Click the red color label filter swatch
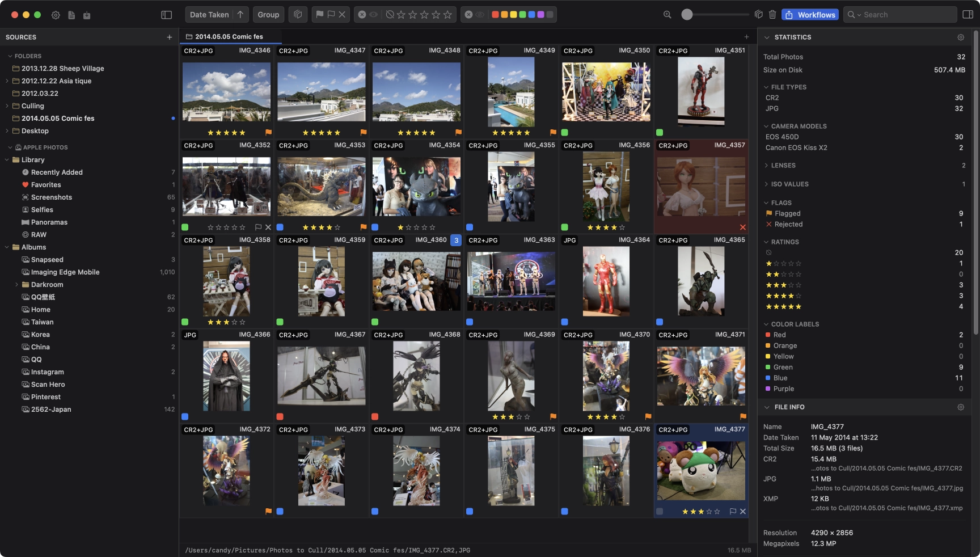 click(495, 15)
